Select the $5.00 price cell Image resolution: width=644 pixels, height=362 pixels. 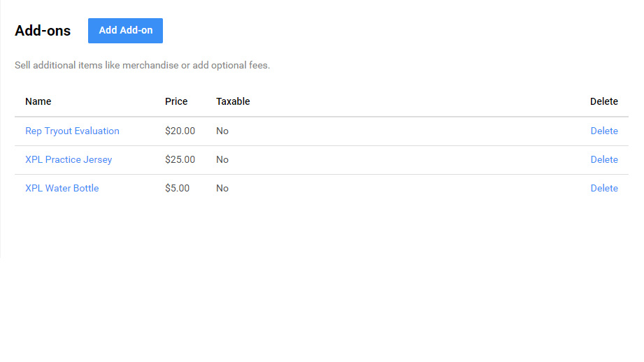tap(177, 188)
